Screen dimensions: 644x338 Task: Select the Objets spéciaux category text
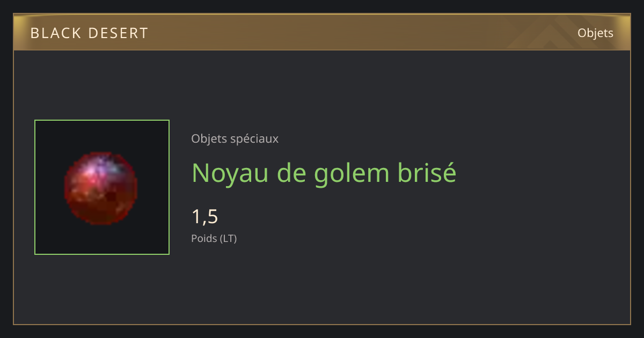235,139
